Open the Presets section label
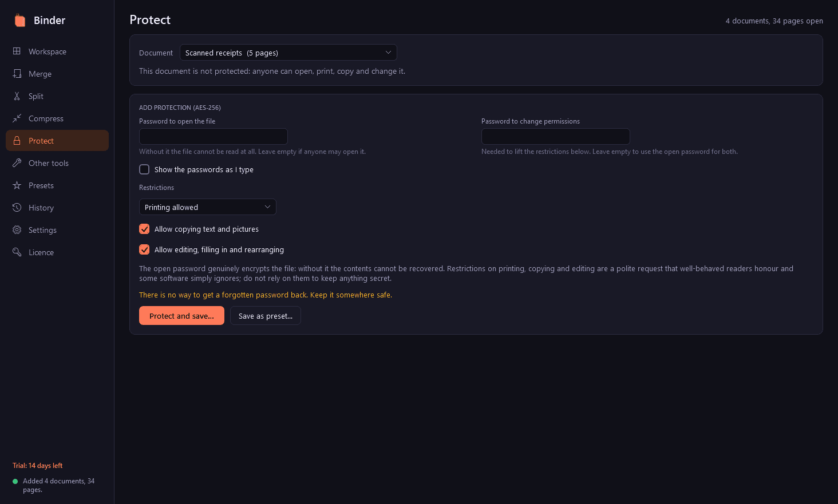 (x=41, y=185)
